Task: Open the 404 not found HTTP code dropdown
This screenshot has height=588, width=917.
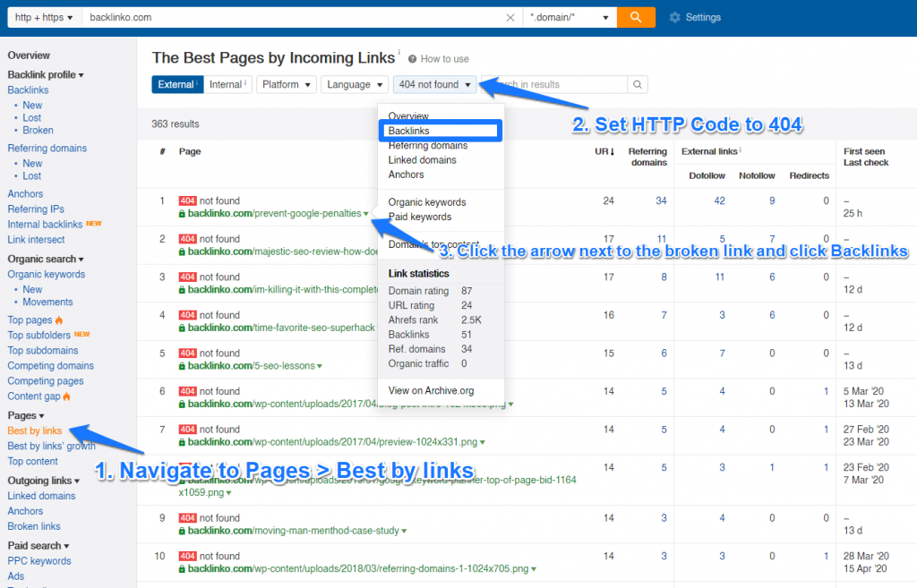Action: (x=435, y=85)
